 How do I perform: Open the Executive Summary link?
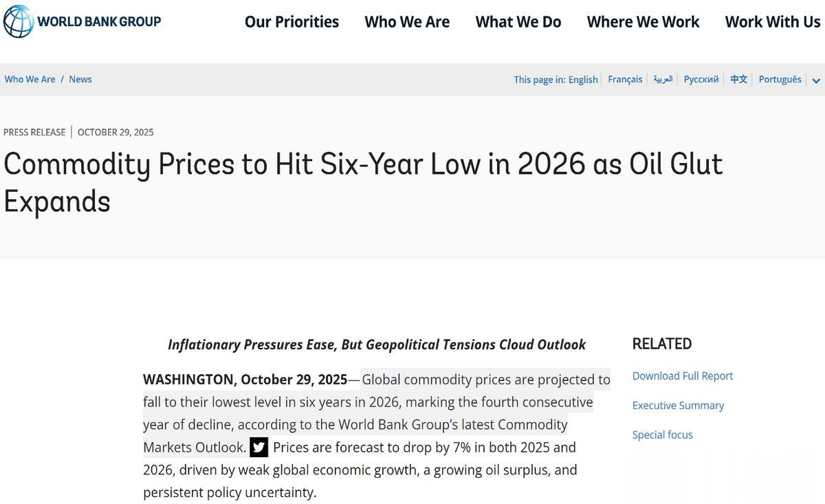click(x=678, y=406)
